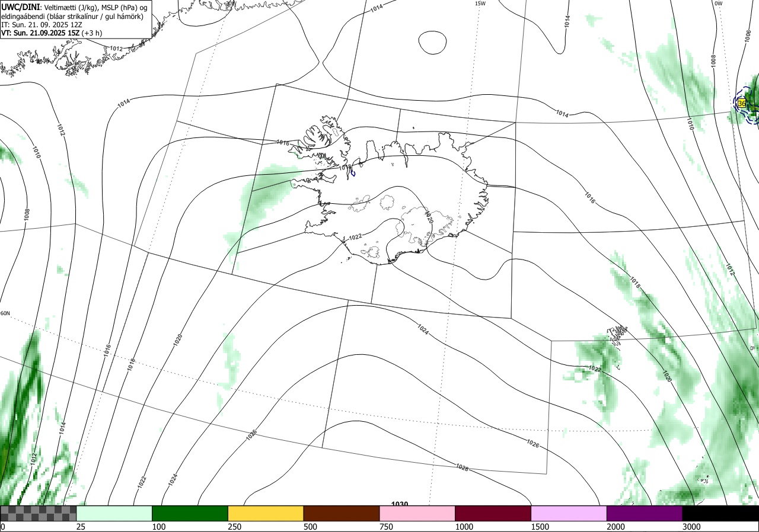Click the '60N' latitude label
759x532 pixels.
tap(5, 313)
